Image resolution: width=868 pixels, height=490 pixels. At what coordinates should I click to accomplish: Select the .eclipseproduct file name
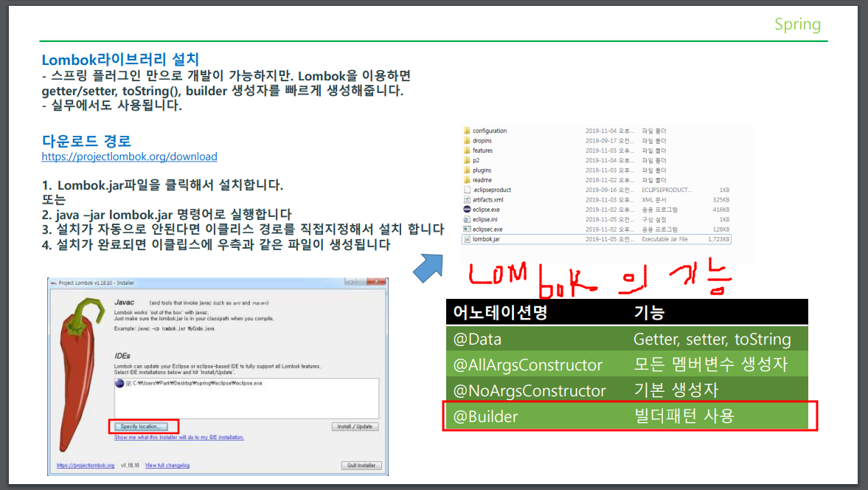(x=492, y=190)
